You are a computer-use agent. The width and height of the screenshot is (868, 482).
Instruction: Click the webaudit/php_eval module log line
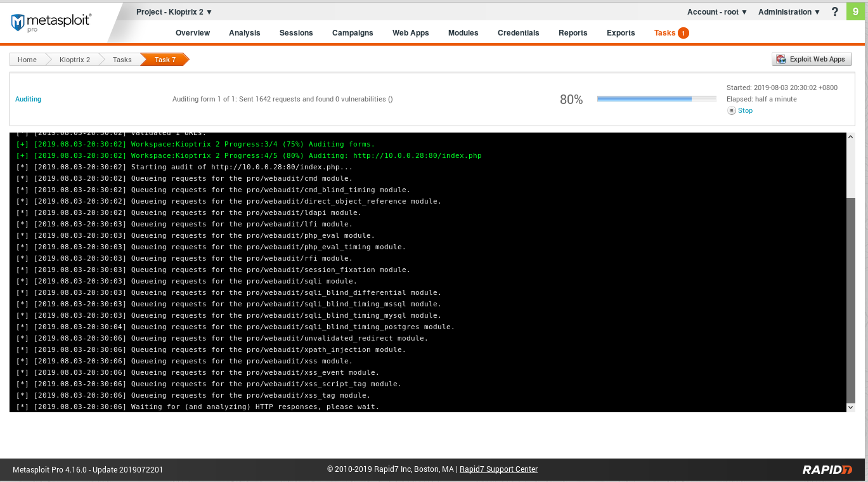coord(196,235)
